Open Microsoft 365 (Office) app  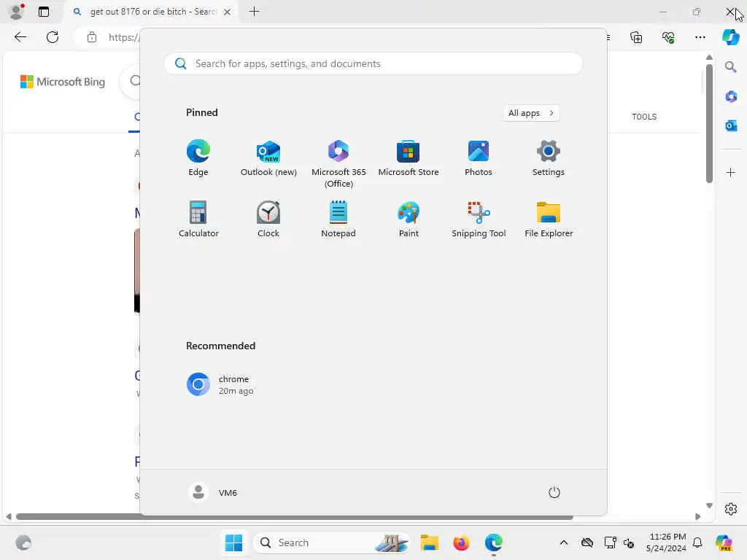point(338,164)
